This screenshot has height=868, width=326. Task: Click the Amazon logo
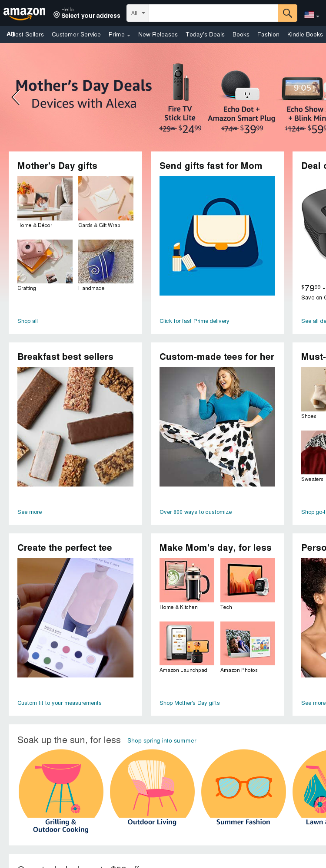click(24, 13)
